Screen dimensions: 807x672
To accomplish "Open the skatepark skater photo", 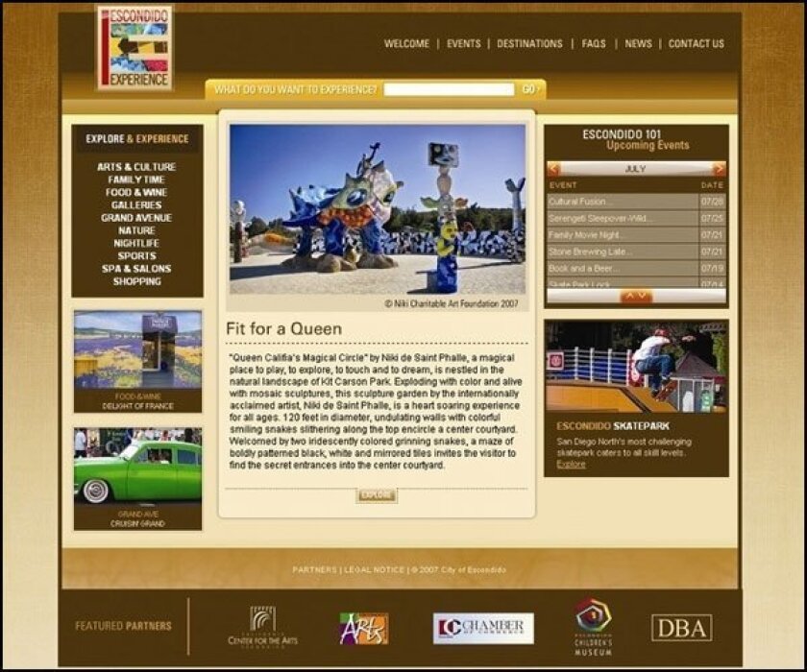I will coord(637,367).
